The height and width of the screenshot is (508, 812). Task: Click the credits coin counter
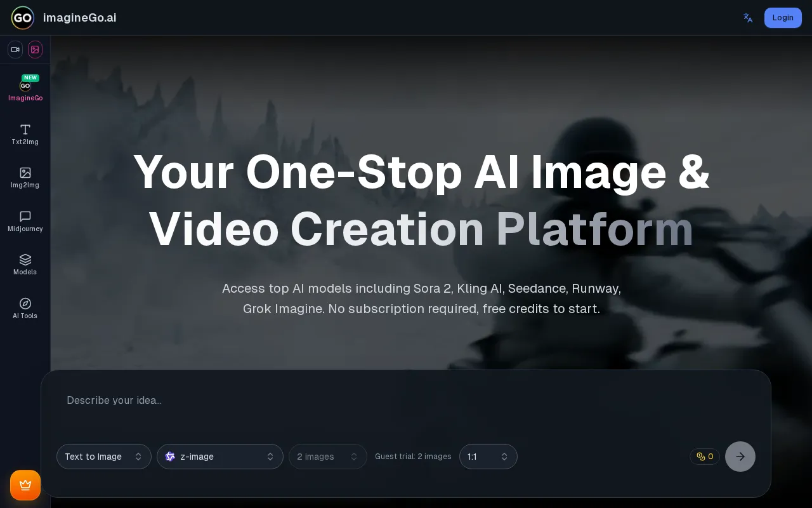pos(705,457)
